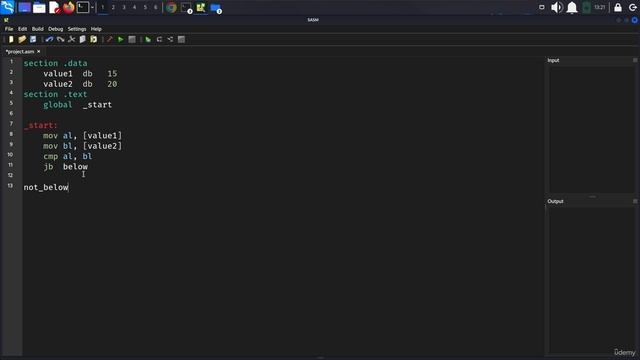Expand the terminal launcher dropdown arrow

pos(93,7)
